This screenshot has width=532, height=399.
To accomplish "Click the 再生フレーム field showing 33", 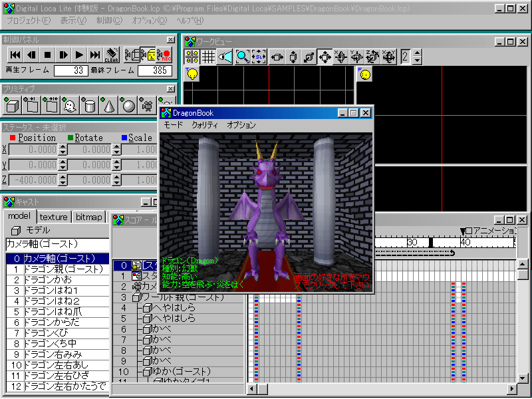I will (x=71, y=70).
